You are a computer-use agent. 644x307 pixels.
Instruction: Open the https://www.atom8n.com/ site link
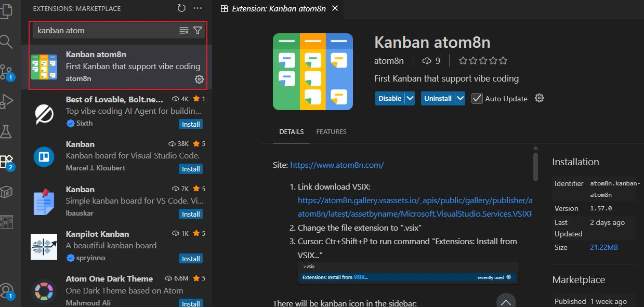[337, 165]
